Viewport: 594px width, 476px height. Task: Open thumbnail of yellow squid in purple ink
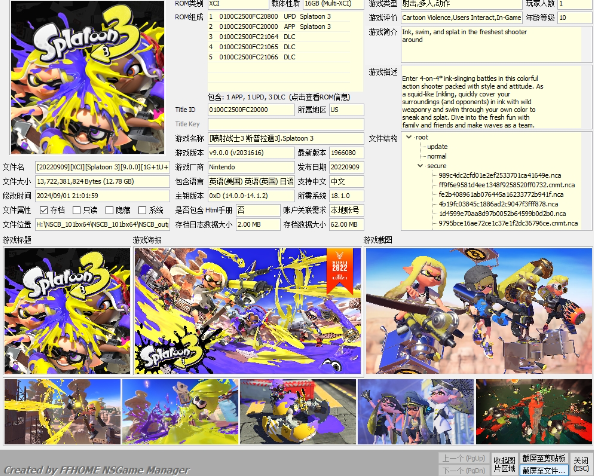(x=180, y=412)
